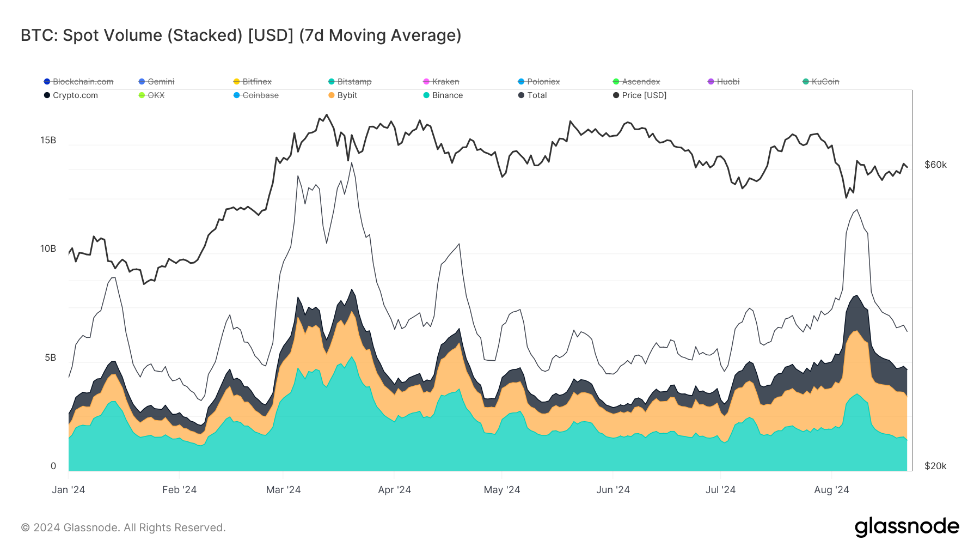Enable Coinbase legend entry

coord(256,95)
